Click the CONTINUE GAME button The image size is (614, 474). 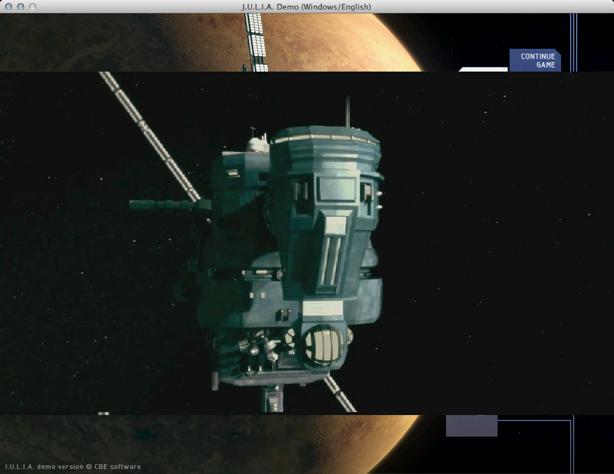(535, 60)
